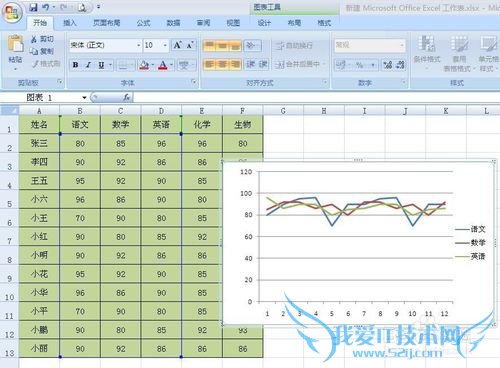The width and height of the screenshot is (500, 368).
Task: Toggle align text left
Action: coord(209,64)
